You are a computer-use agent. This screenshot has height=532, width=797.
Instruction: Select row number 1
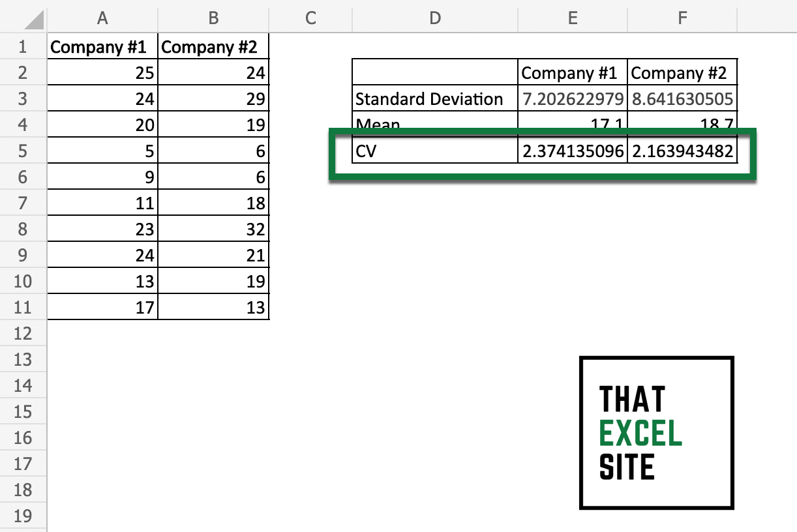pyautogui.click(x=23, y=46)
